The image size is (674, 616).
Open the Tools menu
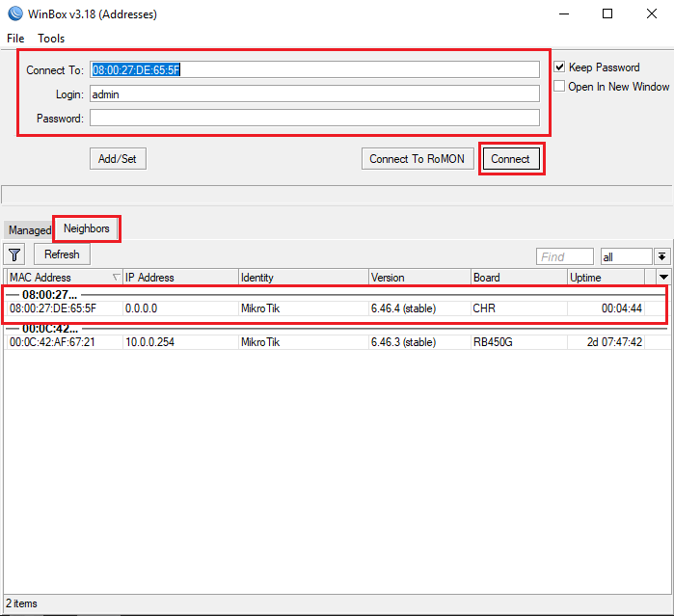51,39
